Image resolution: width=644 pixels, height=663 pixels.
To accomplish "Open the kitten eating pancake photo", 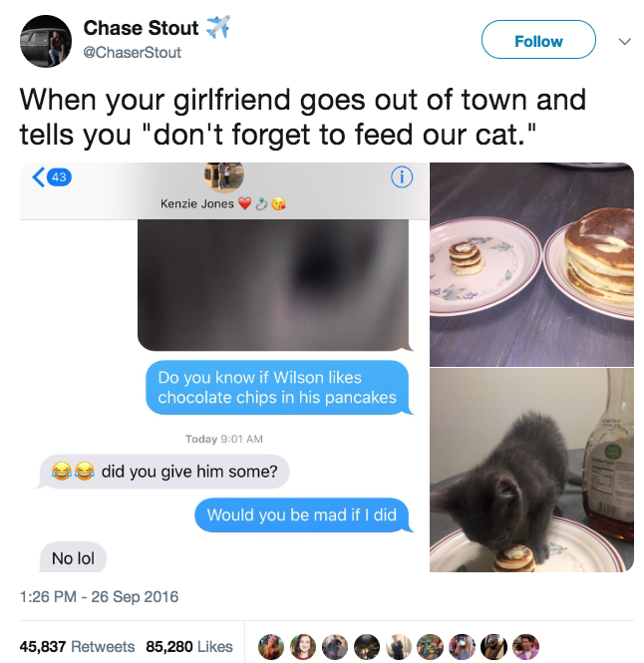I will (x=532, y=470).
